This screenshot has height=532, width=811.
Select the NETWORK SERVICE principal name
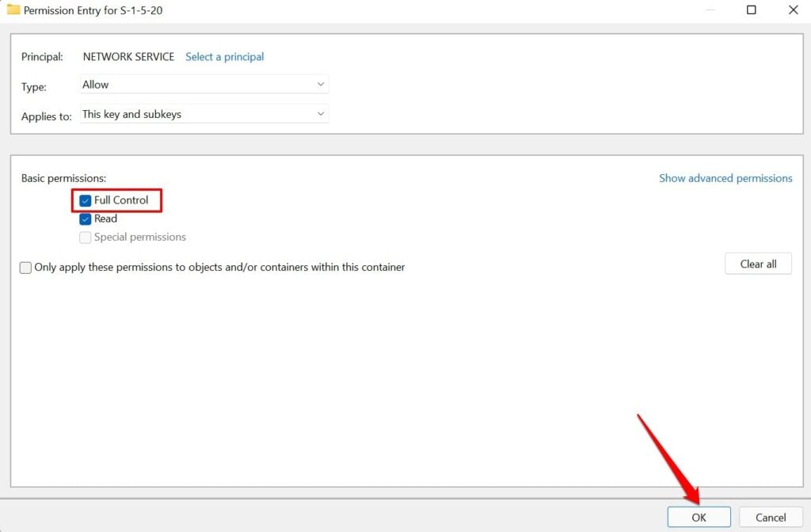pos(128,57)
